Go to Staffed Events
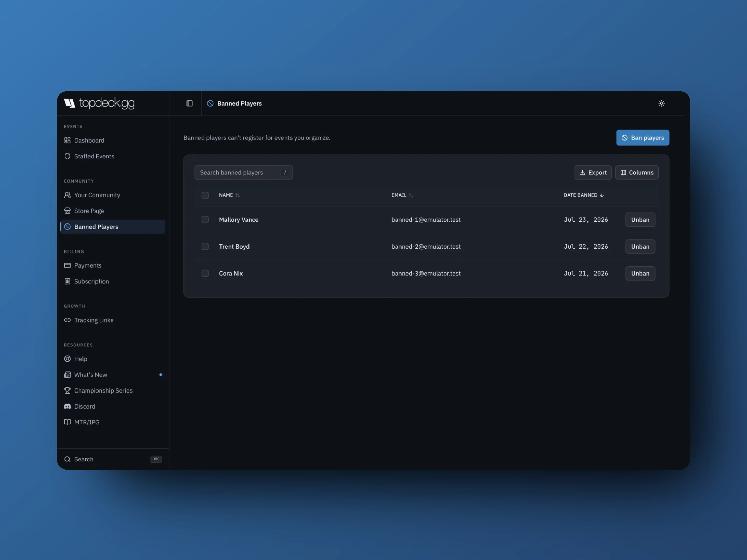Screen dimensions: 747x560 point(113,156)
